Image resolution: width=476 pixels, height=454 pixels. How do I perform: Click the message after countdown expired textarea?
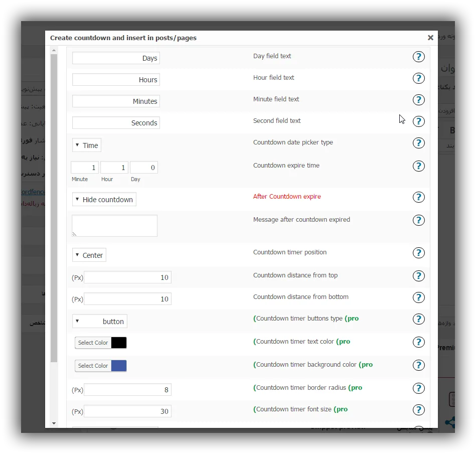coord(114,226)
